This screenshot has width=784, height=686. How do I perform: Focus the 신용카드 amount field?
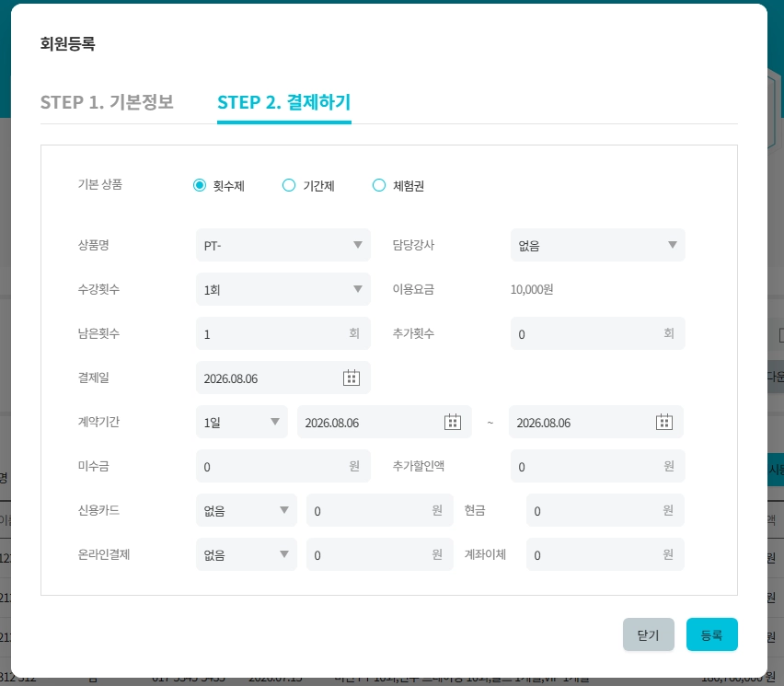pos(379,510)
